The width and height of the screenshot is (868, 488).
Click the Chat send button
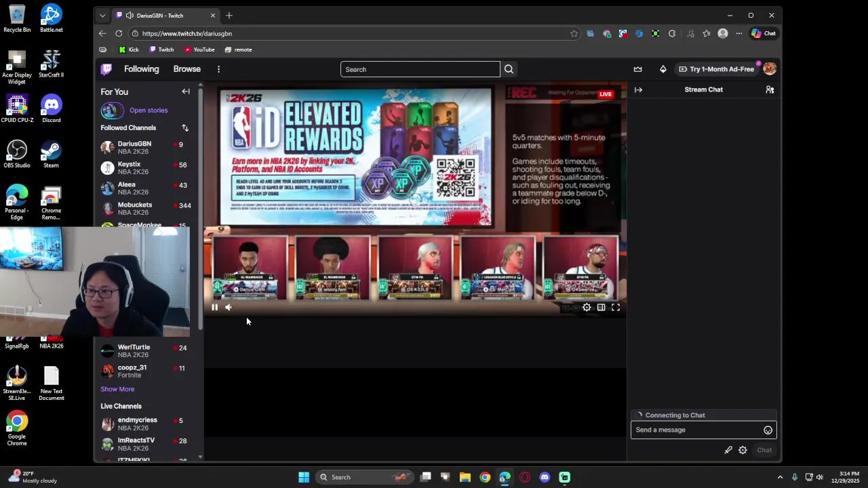pos(764,450)
